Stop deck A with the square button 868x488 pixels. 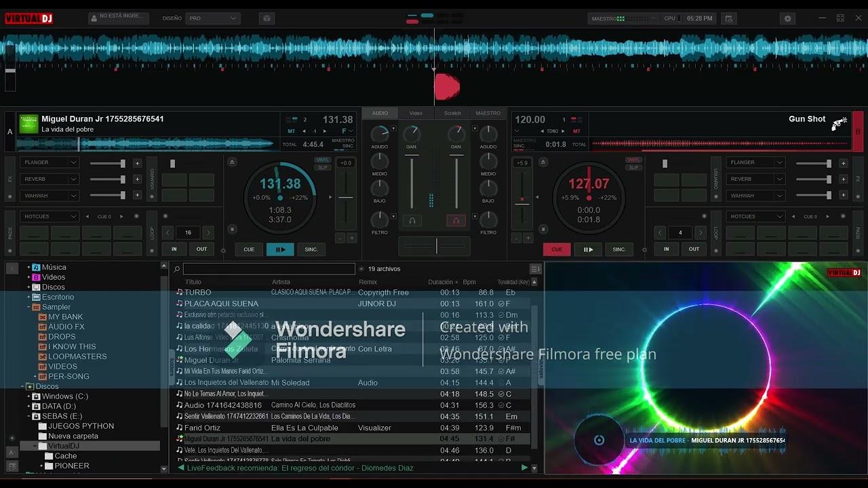point(232,229)
